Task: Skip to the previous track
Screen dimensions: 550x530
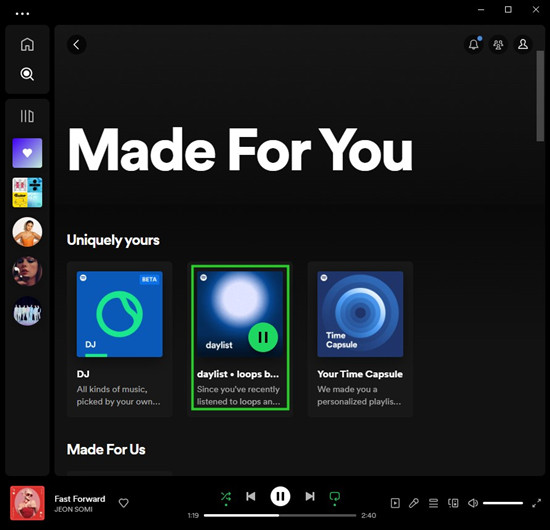Action: (x=250, y=496)
